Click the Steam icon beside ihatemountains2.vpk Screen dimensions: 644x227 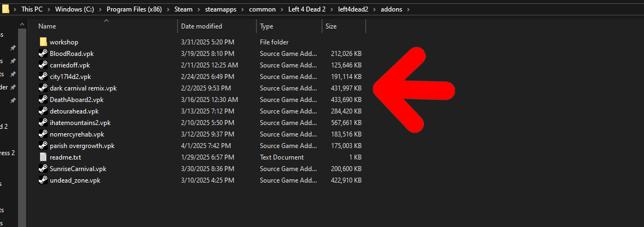pos(43,123)
